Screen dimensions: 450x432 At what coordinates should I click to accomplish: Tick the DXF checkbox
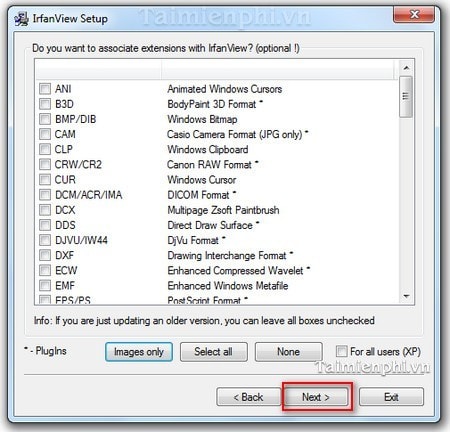point(45,255)
